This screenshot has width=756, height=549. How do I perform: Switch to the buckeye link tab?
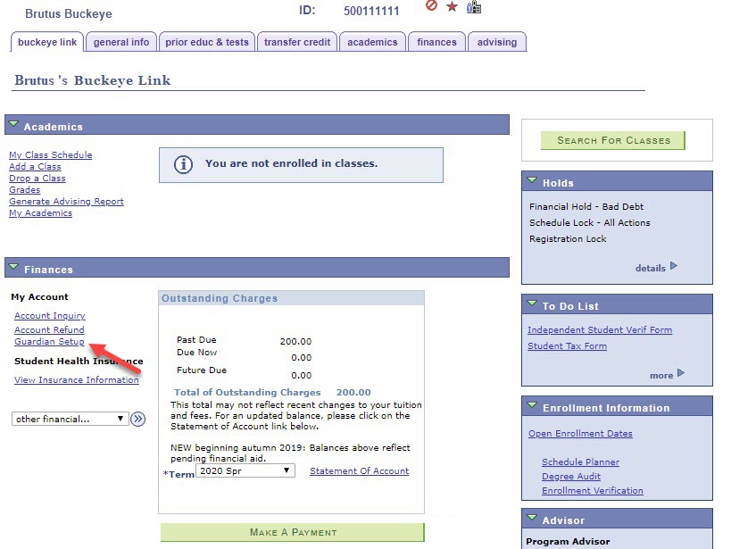click(47, 42)
